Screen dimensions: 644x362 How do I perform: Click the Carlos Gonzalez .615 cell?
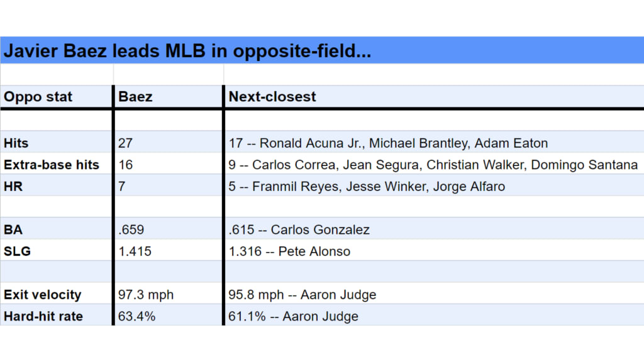click(x=435, y=229)
